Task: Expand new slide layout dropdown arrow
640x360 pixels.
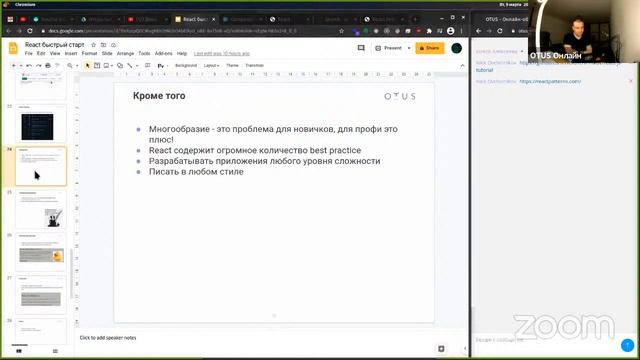Action: pos(21,65)
